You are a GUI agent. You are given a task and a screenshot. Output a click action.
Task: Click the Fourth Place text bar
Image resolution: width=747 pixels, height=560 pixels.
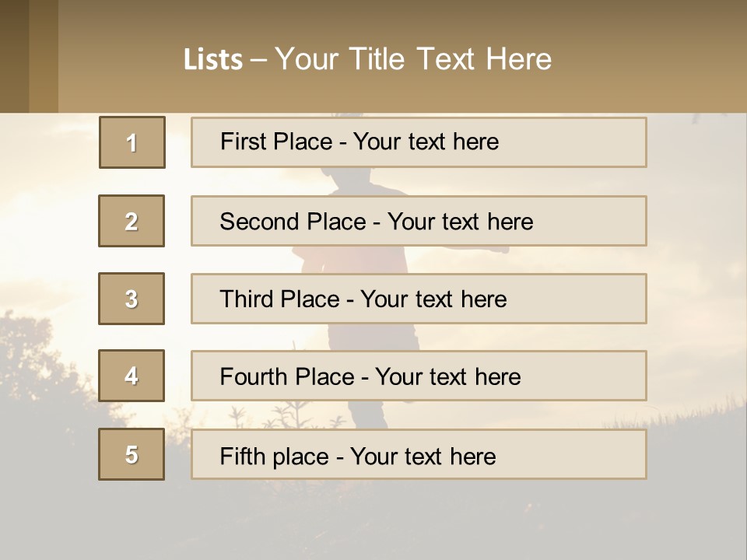pyautogui.click(x=419, y=376)
